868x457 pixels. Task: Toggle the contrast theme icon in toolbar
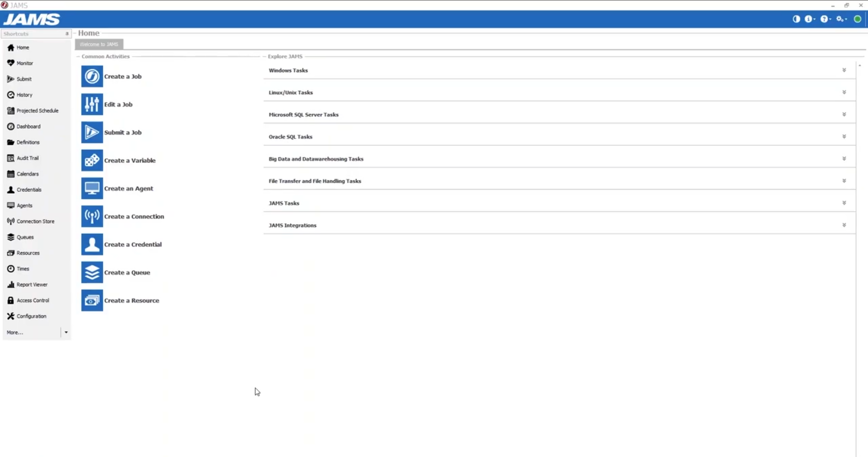[x=796, y=19]
